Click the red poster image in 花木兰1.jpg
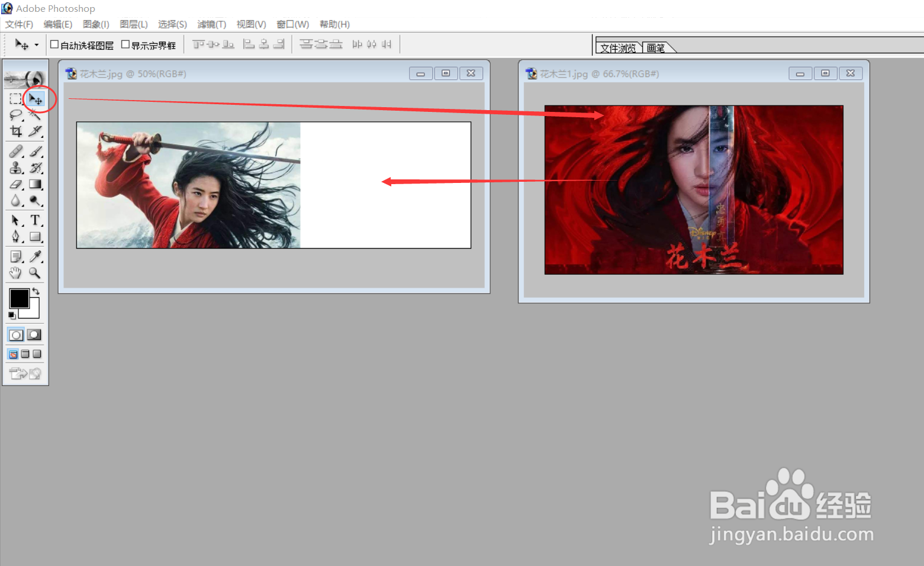 pos(694,189)
